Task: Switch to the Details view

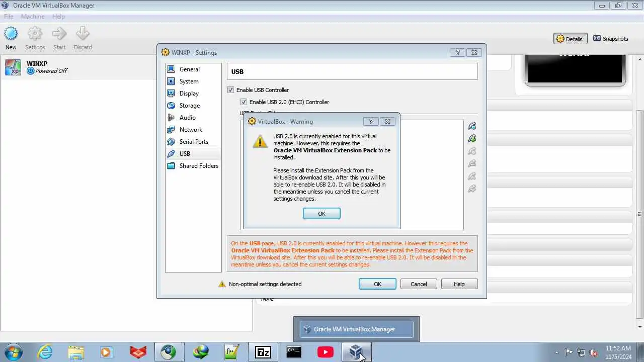Action: tap(570, 39)
